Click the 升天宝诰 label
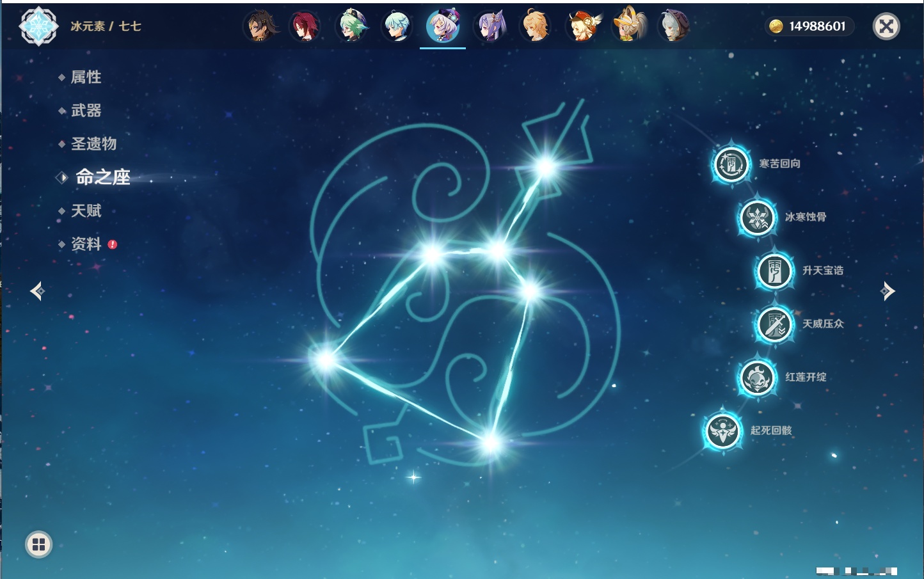The height and width of the screenshot is (579, 924). 823,271
